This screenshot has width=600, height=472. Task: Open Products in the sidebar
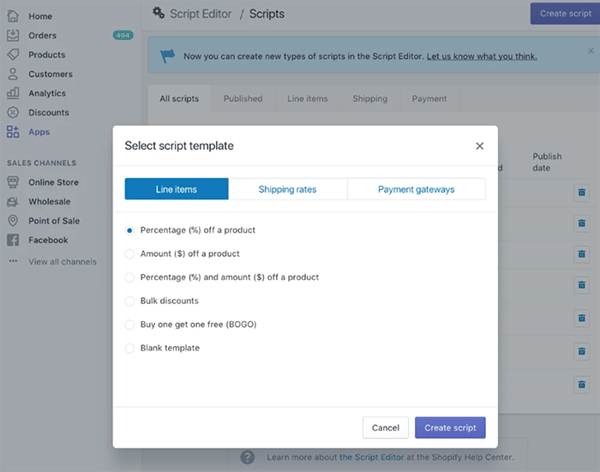point(47,55)
